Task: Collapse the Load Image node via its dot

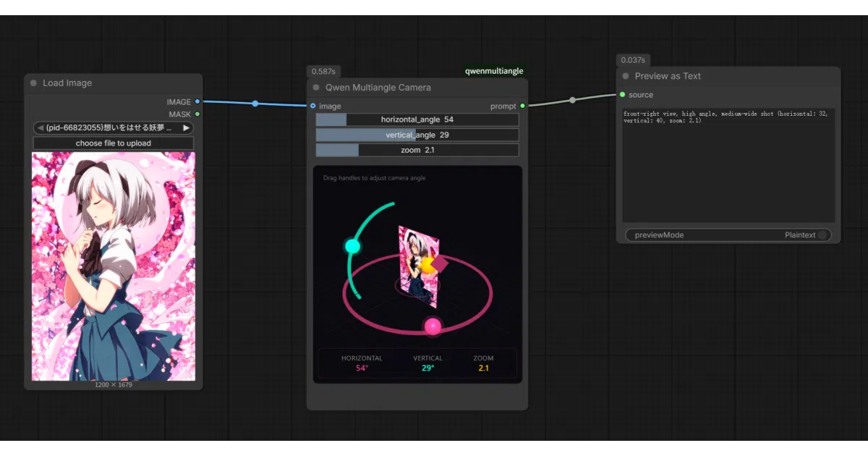Action: pos(33,83)
